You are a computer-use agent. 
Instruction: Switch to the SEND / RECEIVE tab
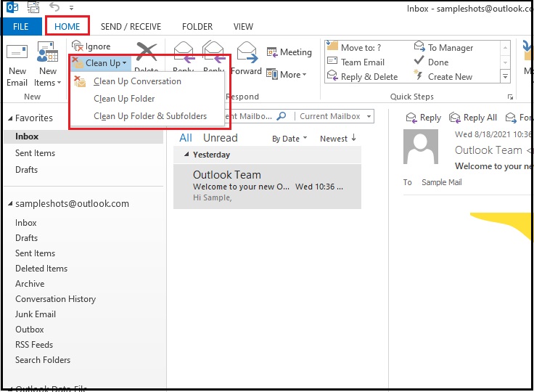point(131,27)
